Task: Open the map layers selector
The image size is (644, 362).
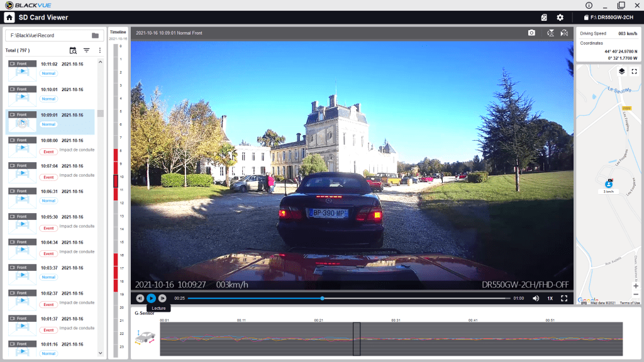Action: pos(621,72)
